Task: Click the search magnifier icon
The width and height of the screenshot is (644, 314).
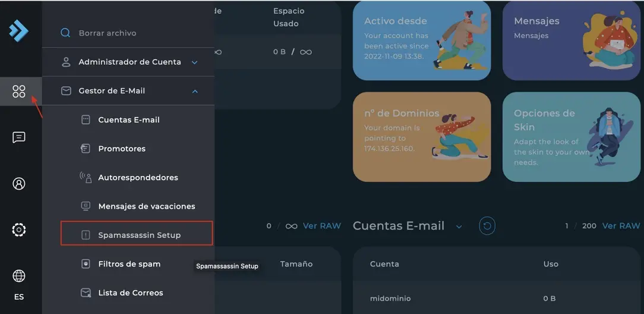Action: tap(65, 33)
